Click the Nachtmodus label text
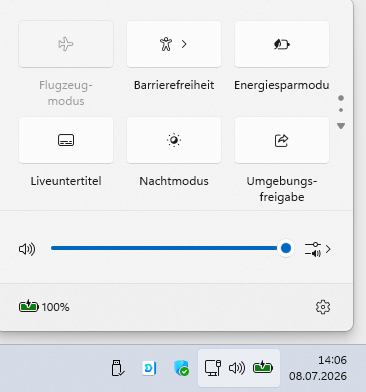The width and height of the screenshot is (366, 392). (x=174, y=181)
